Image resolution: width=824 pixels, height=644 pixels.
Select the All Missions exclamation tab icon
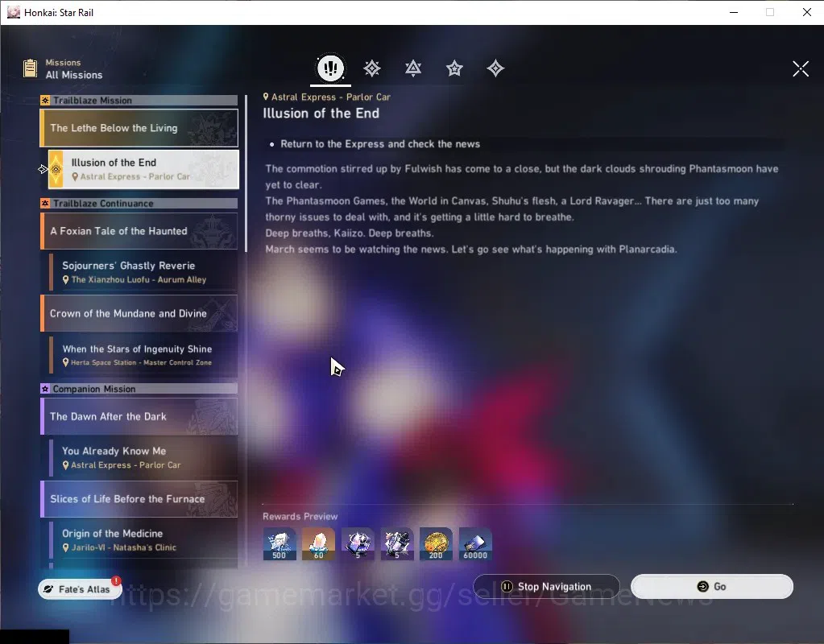point(330,68)
